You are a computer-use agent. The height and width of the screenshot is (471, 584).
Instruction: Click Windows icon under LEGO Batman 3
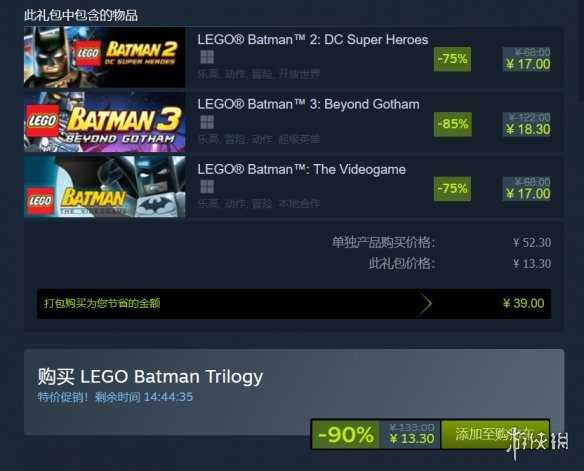click(x=207, y=122)
